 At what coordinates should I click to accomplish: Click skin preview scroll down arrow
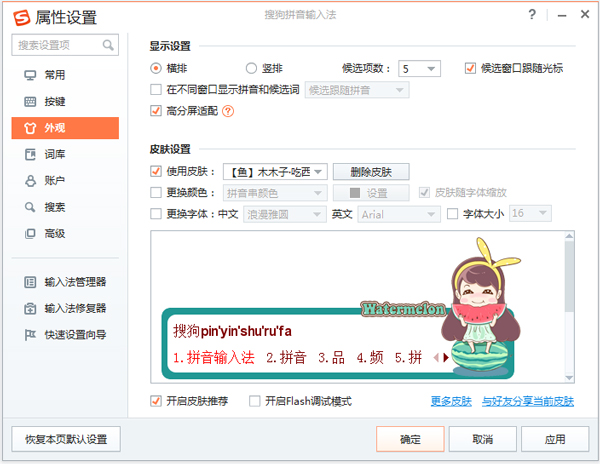(x=569, y=378)
